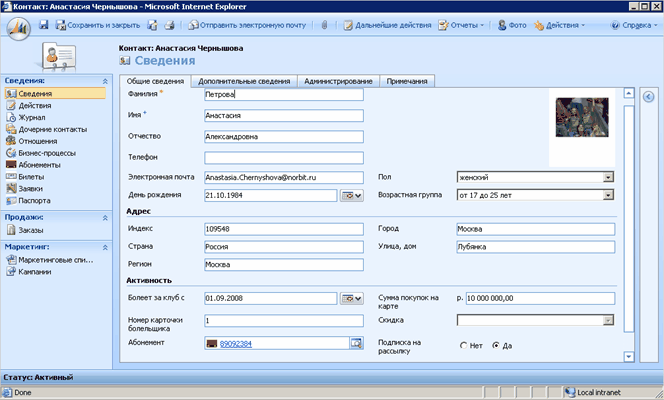Collapse the Продажи navigation section
Screen dimensions: 664x400
(105, 218)
